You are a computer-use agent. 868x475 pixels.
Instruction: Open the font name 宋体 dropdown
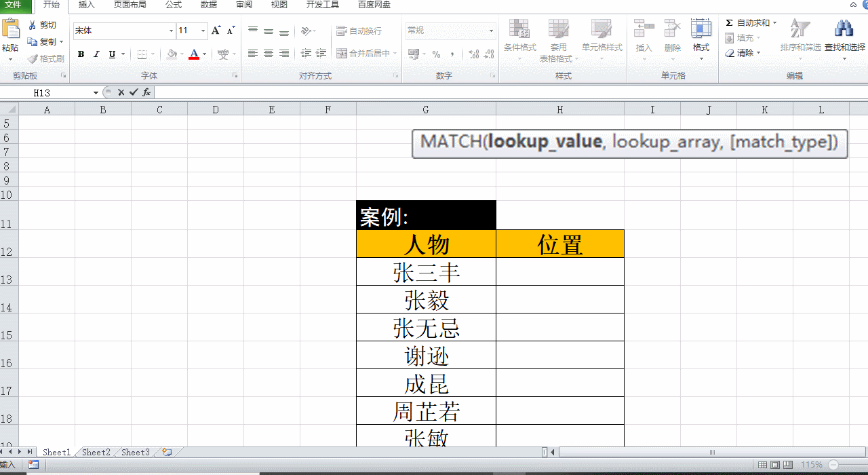point(171,31)
